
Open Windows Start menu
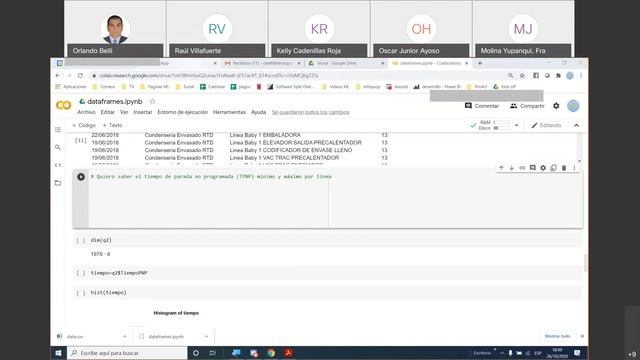coord(58,353)
